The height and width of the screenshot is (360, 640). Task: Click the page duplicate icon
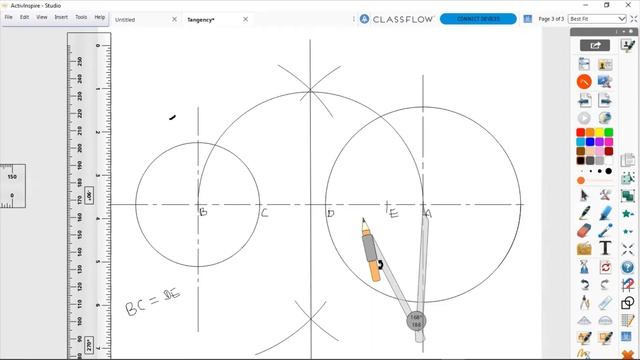627,160
